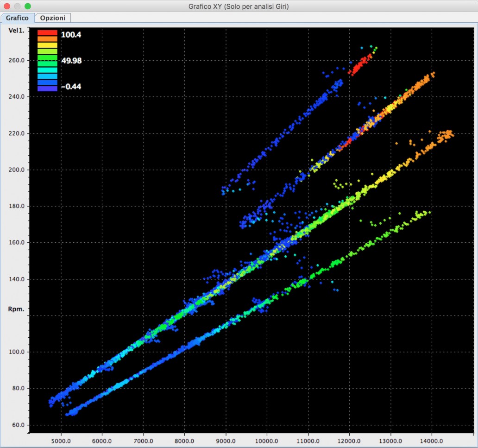Viewport: 478px width, 448px height.
Task: Click the orange legend color swatch
Action: (x=47, y=39)
